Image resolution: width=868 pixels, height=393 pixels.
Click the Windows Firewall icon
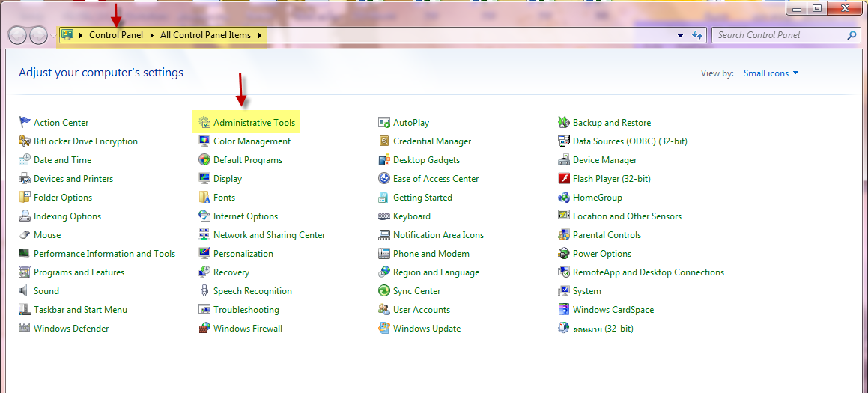click(204, 328)
